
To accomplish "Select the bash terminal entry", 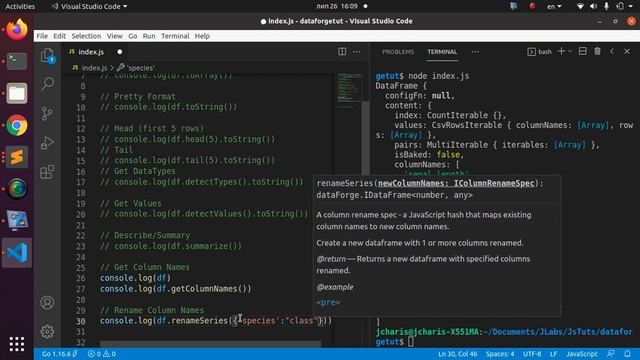I will (x=540, y=52).
